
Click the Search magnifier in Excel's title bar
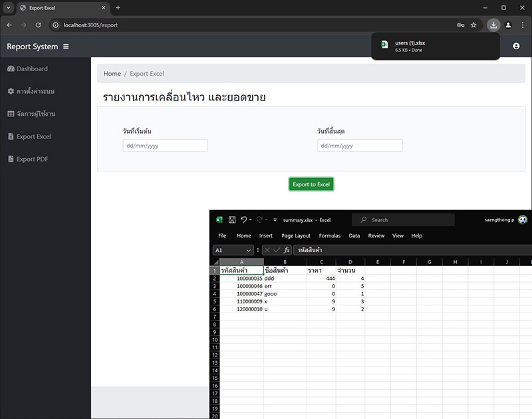[x=362, y=220]
